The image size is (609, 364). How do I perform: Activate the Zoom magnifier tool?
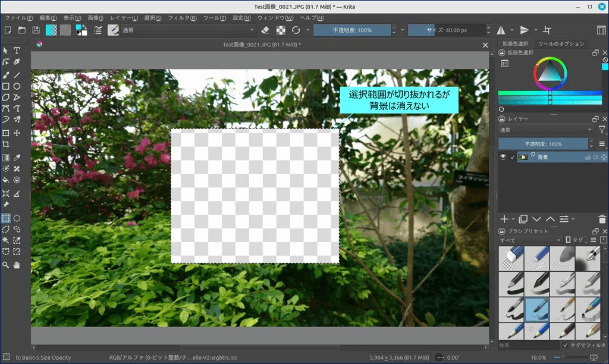click(5, 265)
